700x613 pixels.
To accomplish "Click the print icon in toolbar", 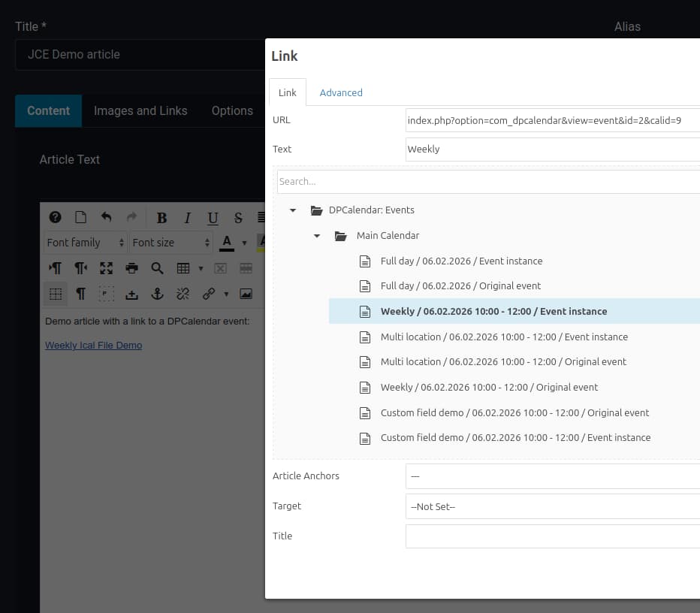I will 131,268.
